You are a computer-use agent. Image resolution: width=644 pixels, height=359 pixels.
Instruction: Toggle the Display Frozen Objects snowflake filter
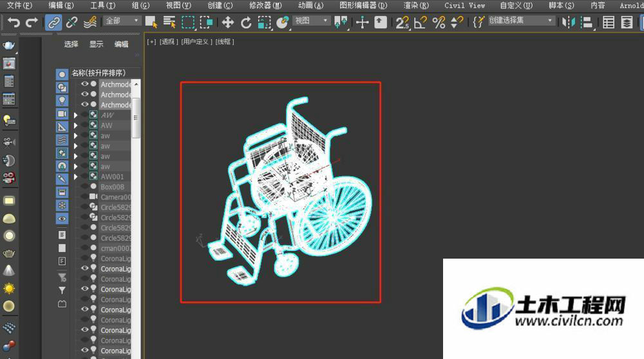[x=62, y=205]
